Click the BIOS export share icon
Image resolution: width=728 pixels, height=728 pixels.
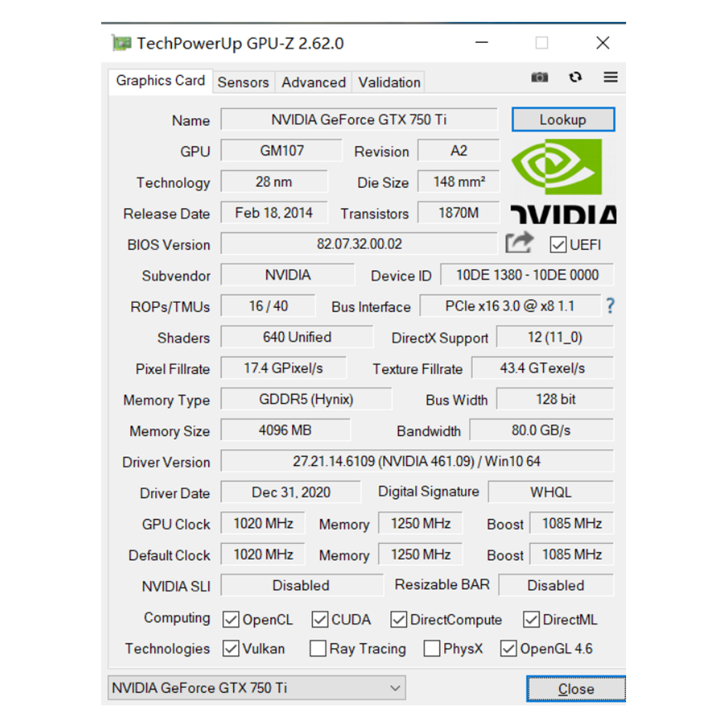point(519,242)
